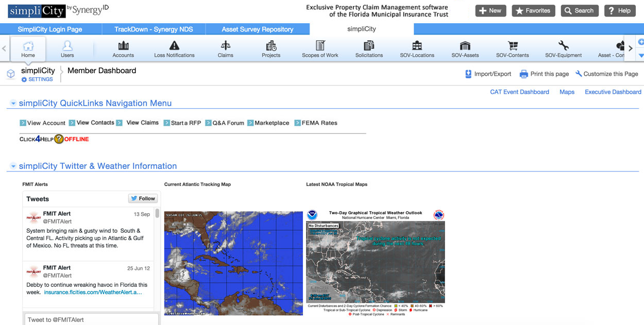This screenshot has height=325, width=644.
Task: Open the Claims scales icon
Action: (226, 46)
